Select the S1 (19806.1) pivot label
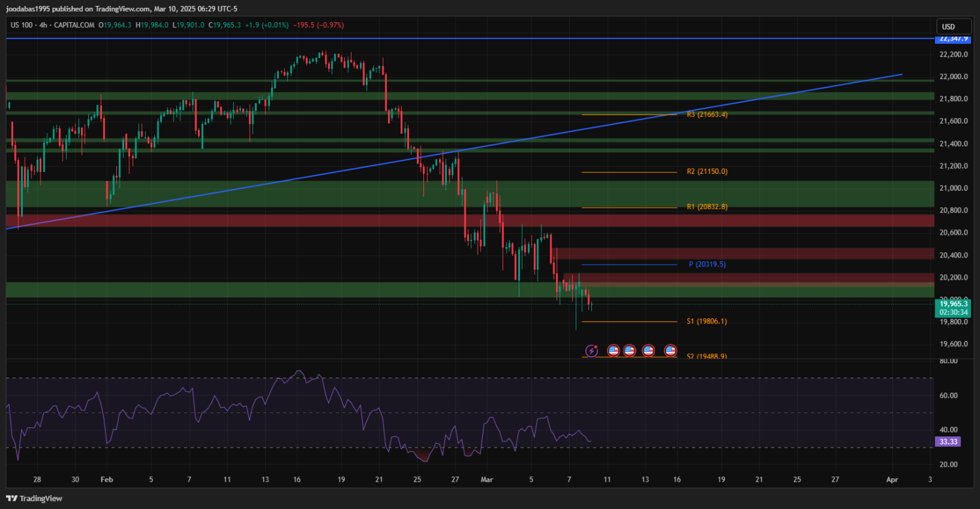 707,321
